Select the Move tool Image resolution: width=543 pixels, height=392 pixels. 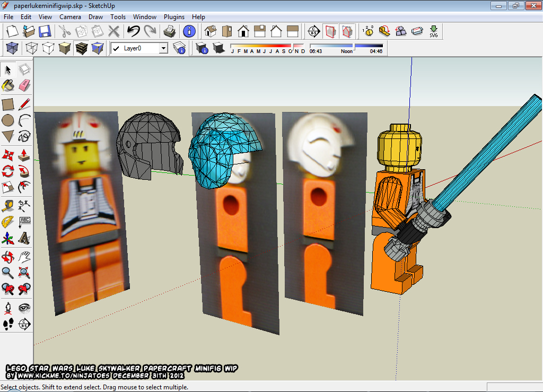(8, 155)
